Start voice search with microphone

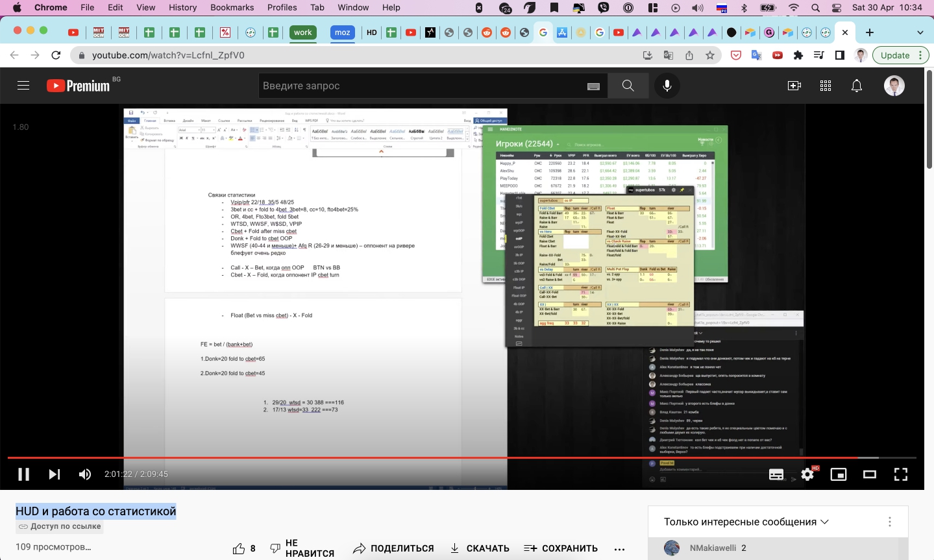tap(667, 86)
